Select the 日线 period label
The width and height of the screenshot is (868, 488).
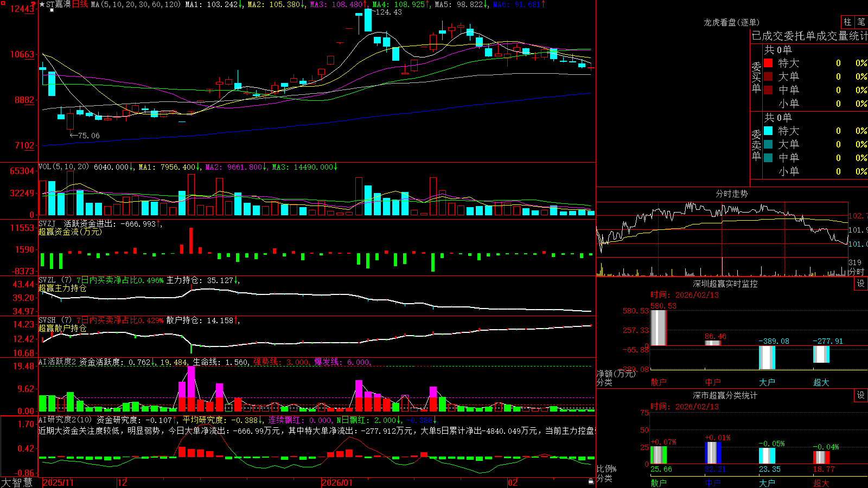pos(80,4)
